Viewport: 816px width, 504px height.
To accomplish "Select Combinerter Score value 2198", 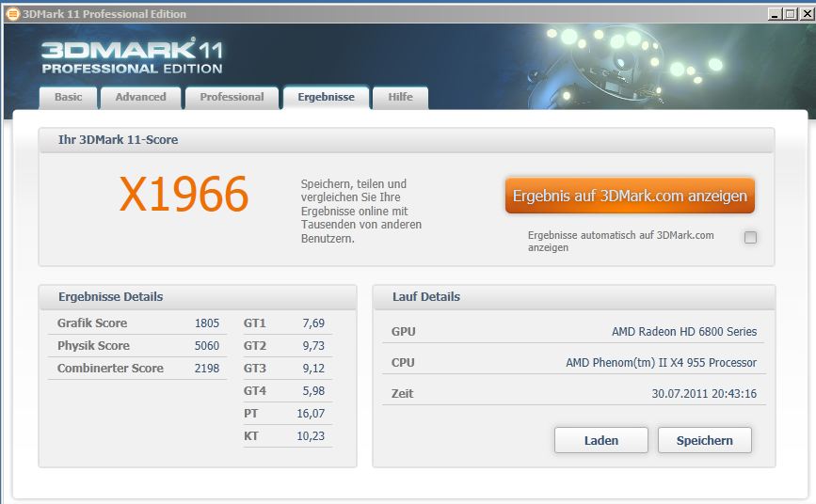I will 207,369.
